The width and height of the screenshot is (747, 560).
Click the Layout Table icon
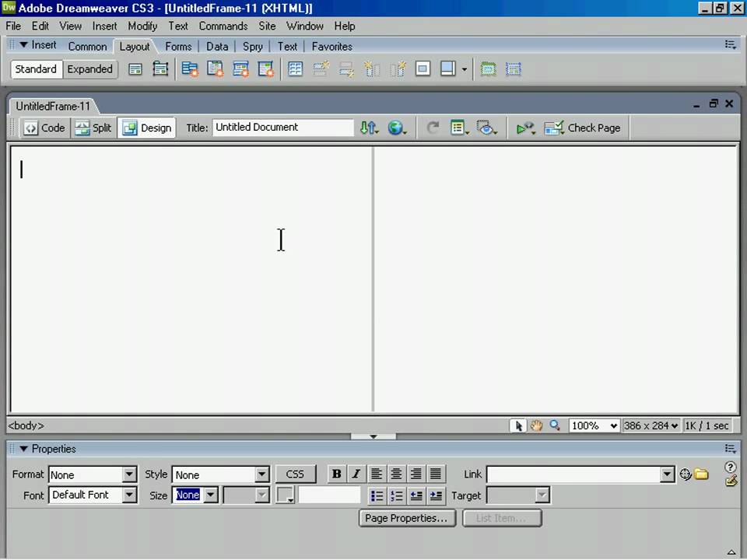point(489,69)
